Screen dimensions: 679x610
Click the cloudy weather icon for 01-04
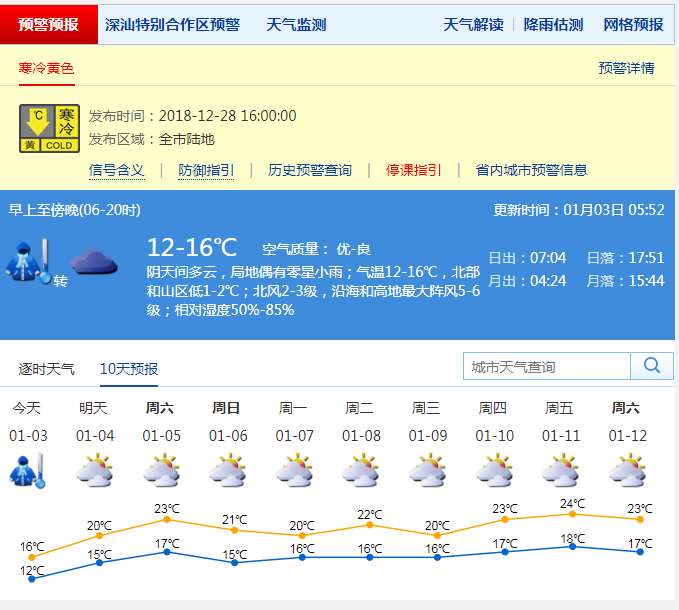click(x=94, y=471)
